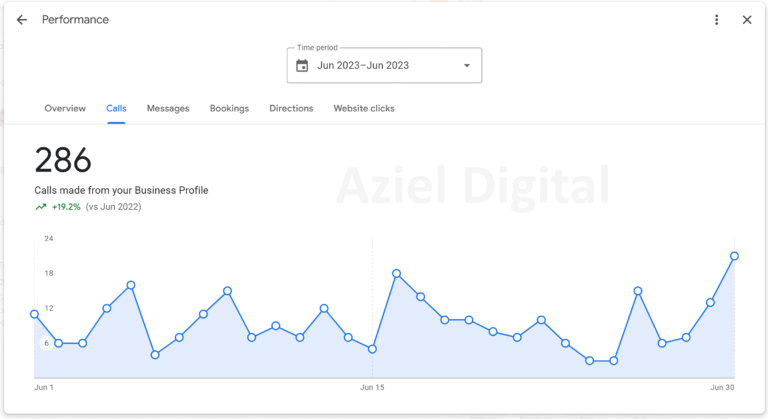Viewport: 768px width, 419px height.
Task: Go to the Bookings tab
Action: coord(229,108)
